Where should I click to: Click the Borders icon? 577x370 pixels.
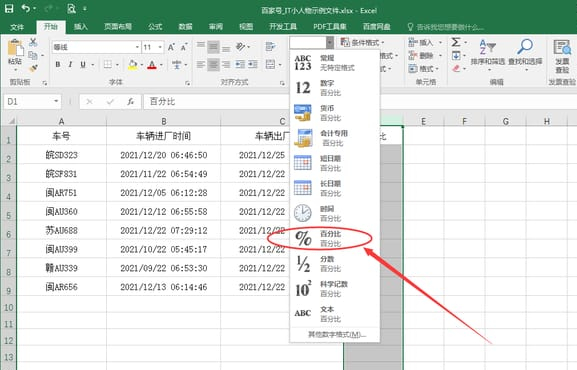pyautogui.click(x=108, y=64)
